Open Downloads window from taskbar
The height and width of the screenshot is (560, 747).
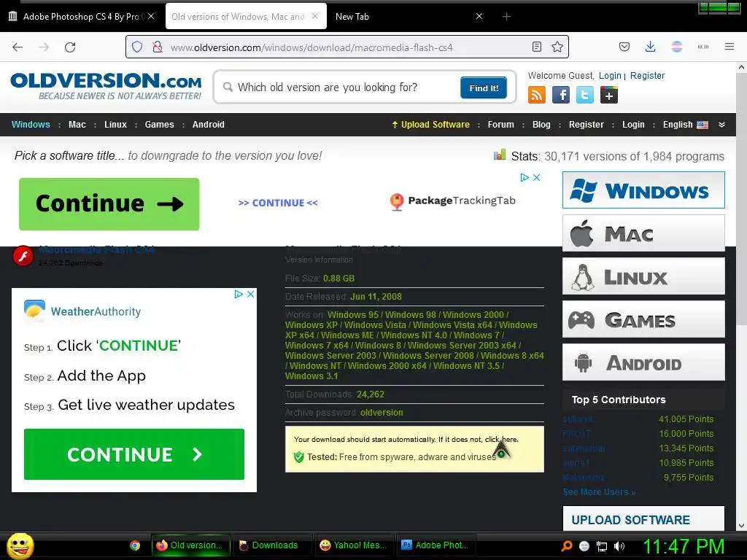272,545
